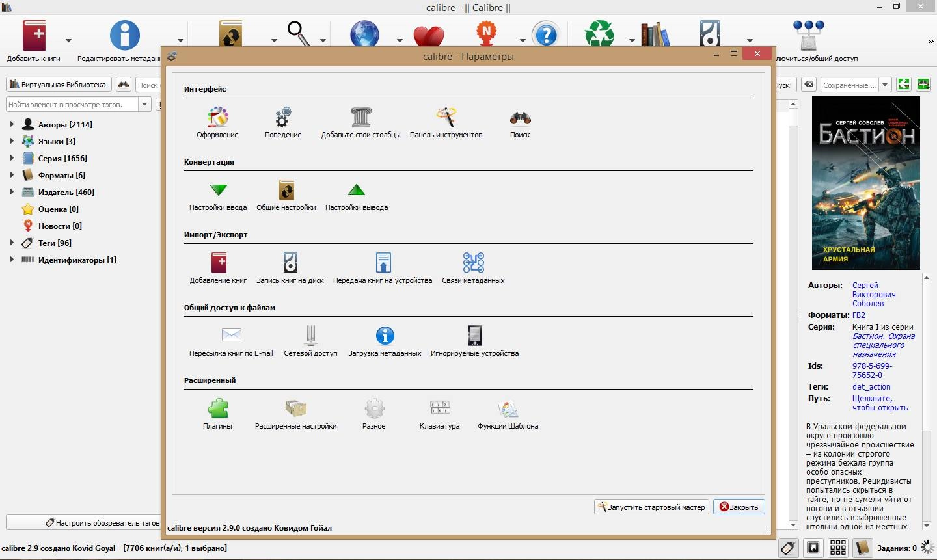Click toolbar overflow chevron at top right

930,41
